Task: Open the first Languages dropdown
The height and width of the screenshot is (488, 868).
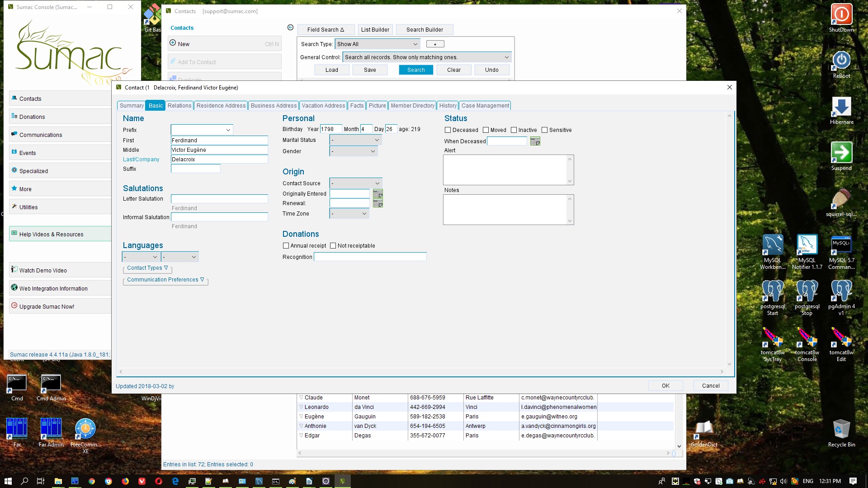Action: pyautogui.click(x=141, y=257)
